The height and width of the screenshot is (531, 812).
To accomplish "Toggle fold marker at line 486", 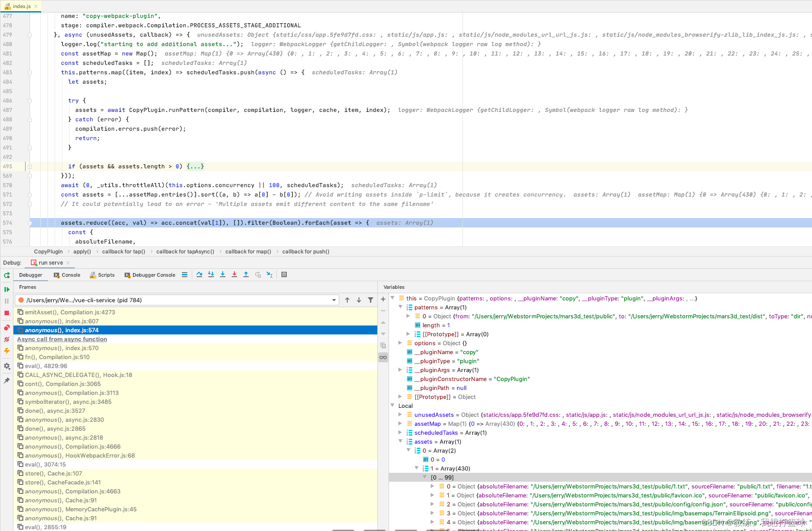I will tap(30, 101).
